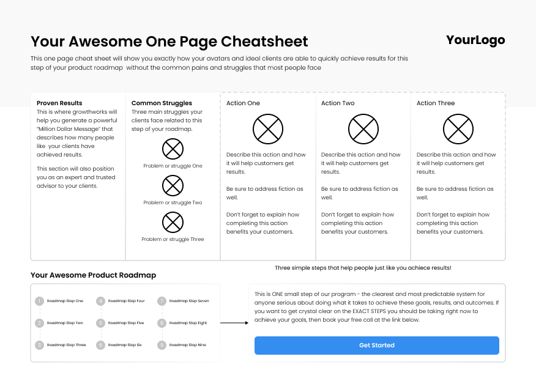Select the Roadmap Step Seven label
The height and width of the screenshot is (392, 536).
coord(189,301)
